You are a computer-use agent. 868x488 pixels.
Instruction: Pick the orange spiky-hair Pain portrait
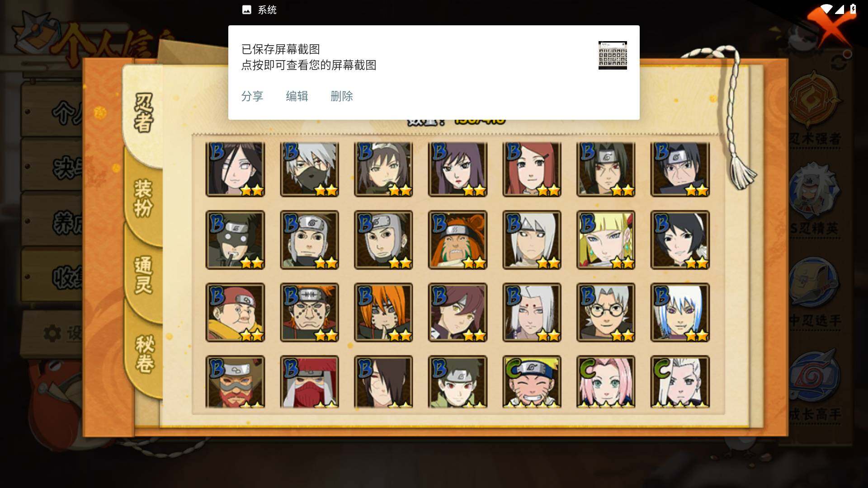click(x=383, y=312)
